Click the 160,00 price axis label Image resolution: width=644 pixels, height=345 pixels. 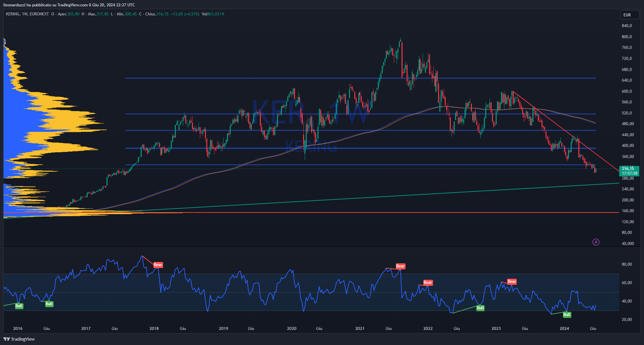(628, 211)
